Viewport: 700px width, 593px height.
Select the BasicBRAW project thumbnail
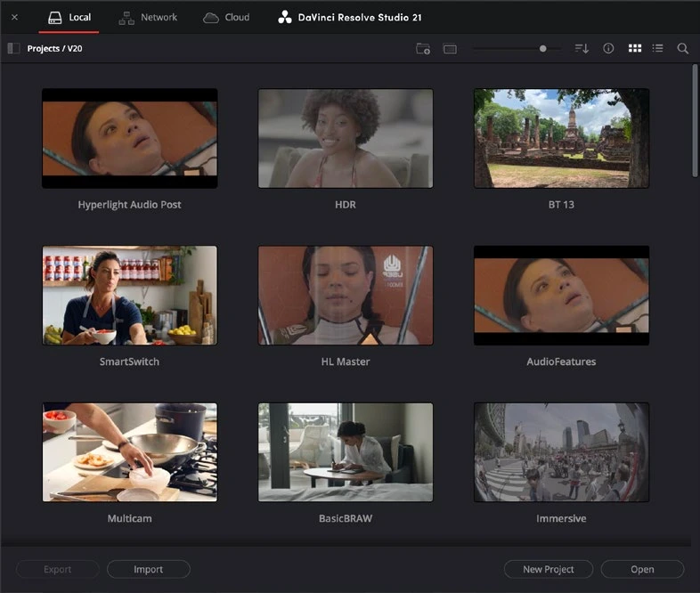click(x=346, y=452)
